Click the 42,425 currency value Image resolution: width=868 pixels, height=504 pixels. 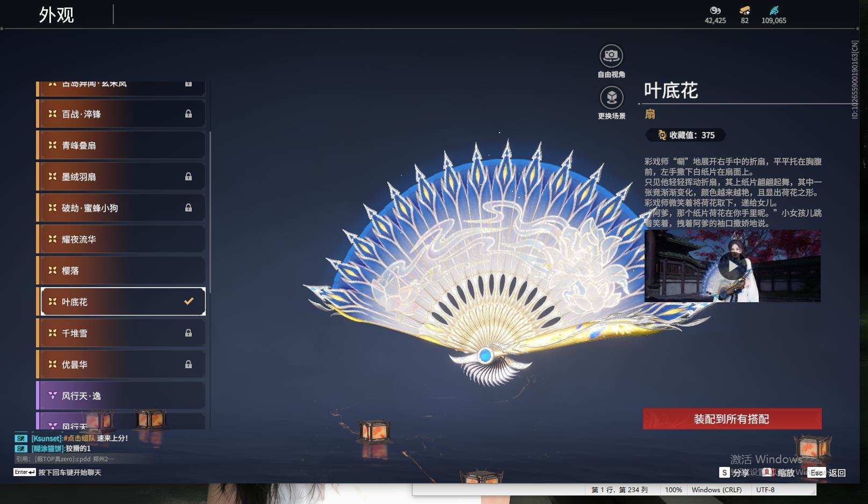click(715, 20)
